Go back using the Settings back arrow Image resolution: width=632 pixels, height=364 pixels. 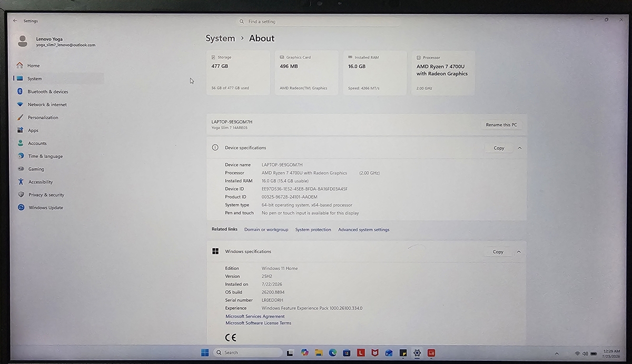(15, 21)
